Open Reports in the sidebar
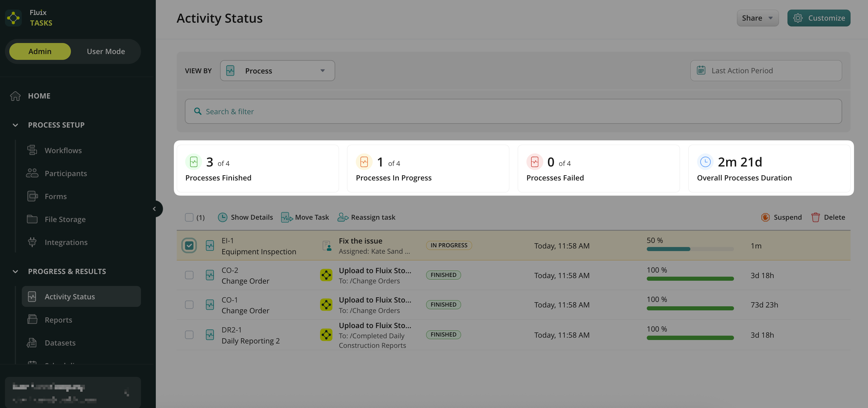The width and height of the screenshot is (868, 408). [58, 320]
